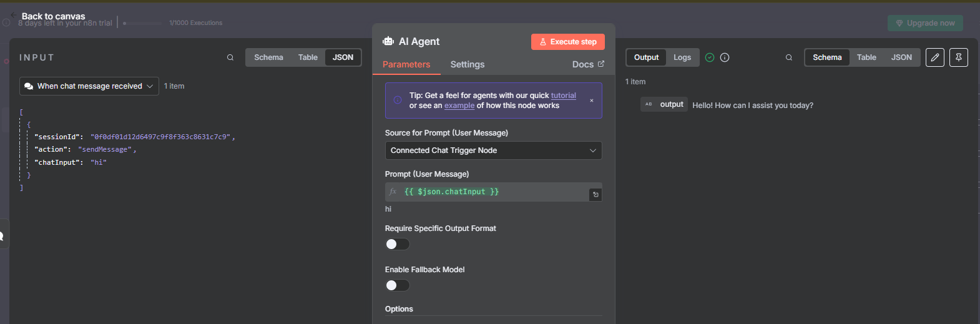
Task: Click the pin output data icon
Action: coord(958,57)
